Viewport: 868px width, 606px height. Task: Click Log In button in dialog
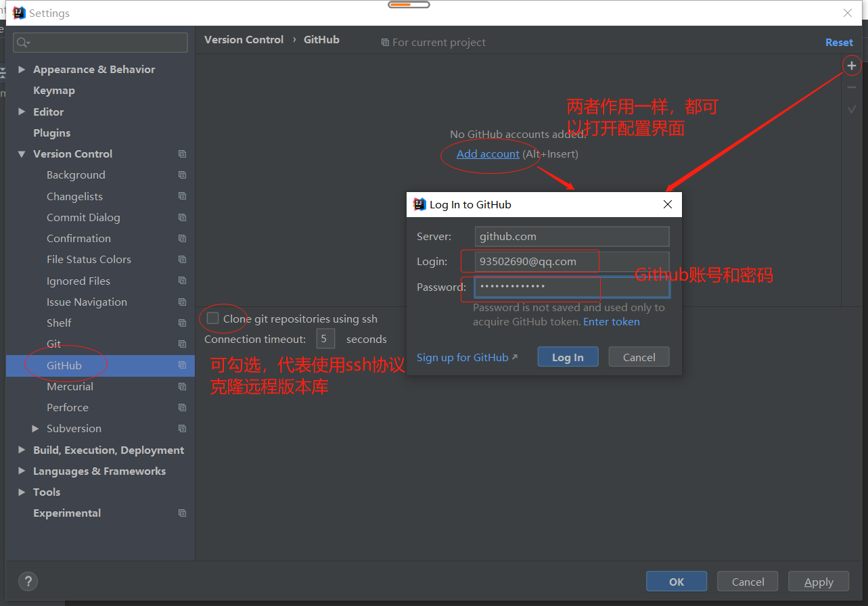tap(568, 357)
